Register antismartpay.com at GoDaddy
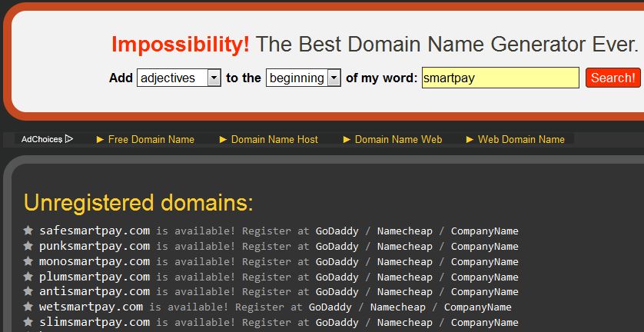The height and width of the screenshot is (332, 644). [x=337, y=292]
